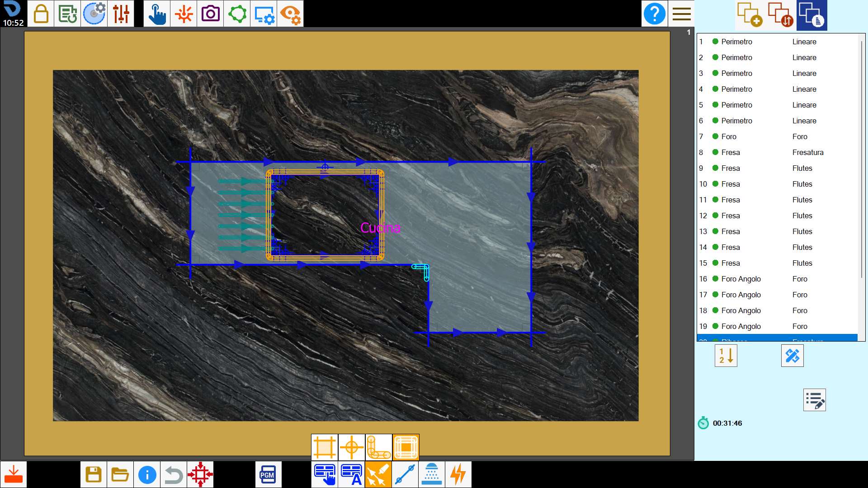Select row 16 Foro Angolo entry

[777, 279]
